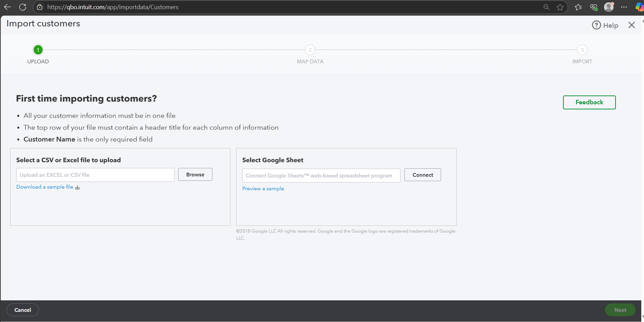Open the Preview a sample link
The image size is (644, 322).
point(263,189)
